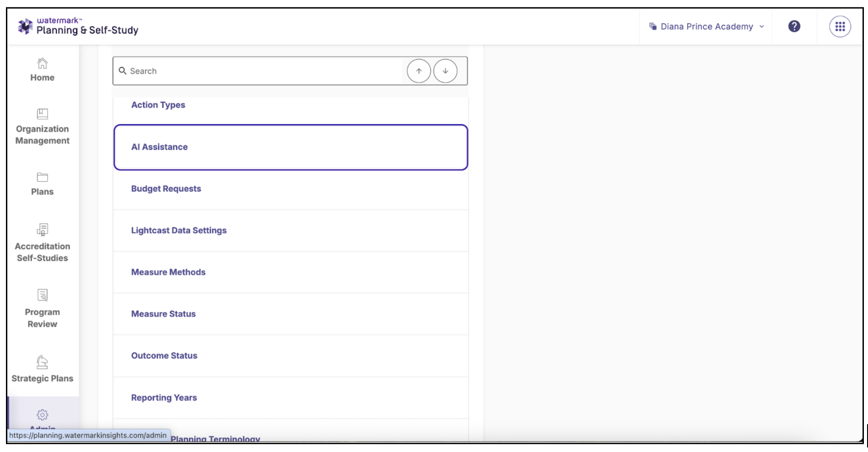Open the help question mark icon

794,26
